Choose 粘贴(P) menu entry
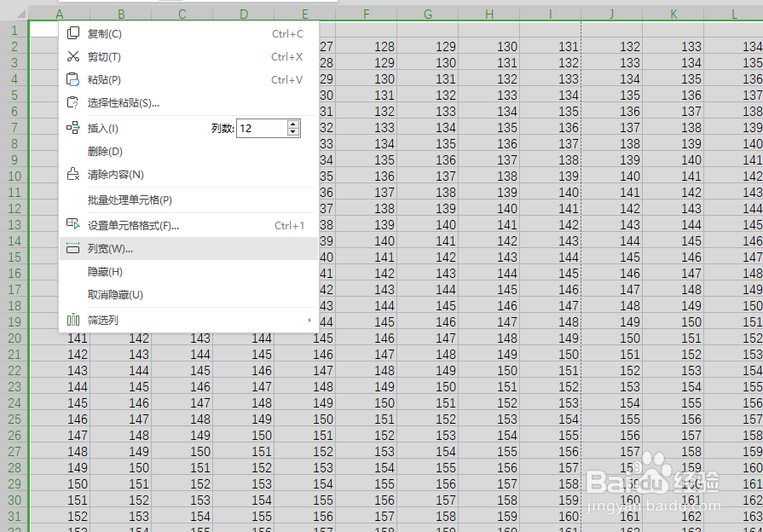763x532 pixels. pos(188,80)
